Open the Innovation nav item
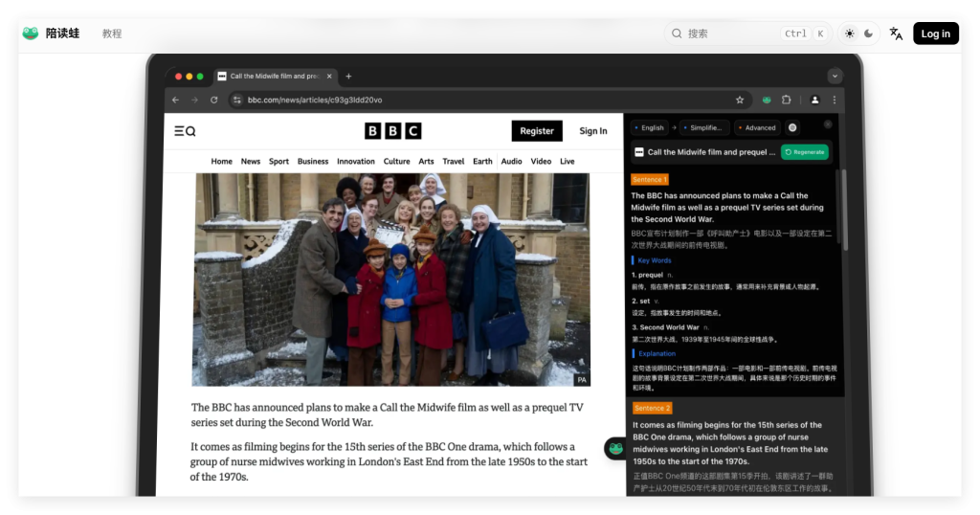 pyautogui.click(x=356, y=161)
